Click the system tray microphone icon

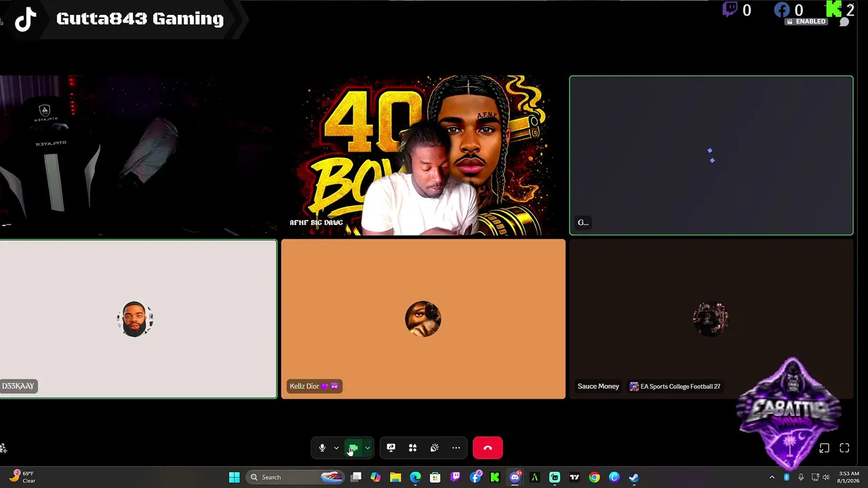click(801, 477)
